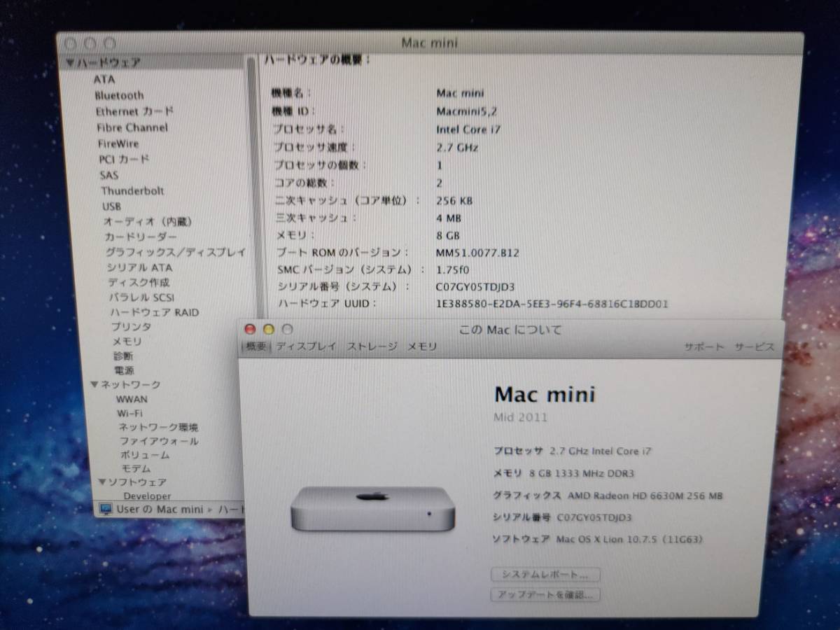The image size is (840, 630).
Task: Select Developer under software
Action: (147, 496)
